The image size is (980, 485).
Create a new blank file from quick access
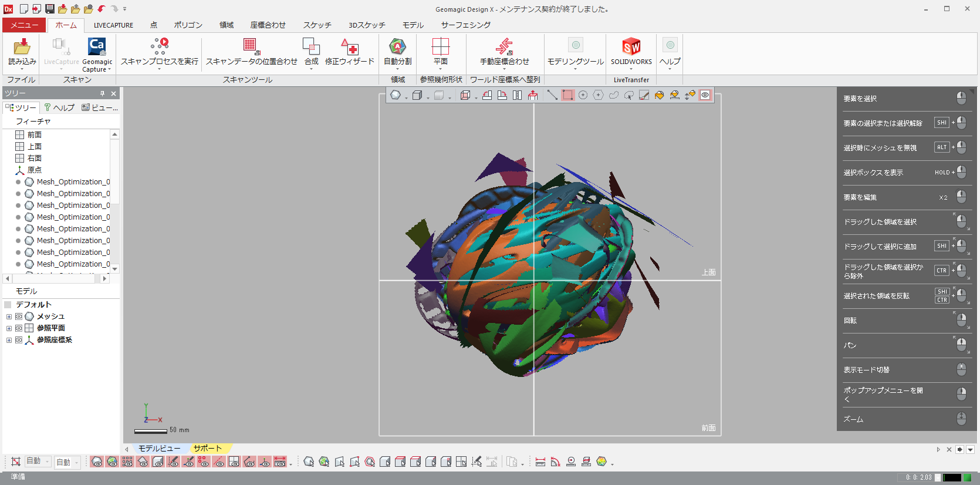pyautogui.click(x=24, y=9)
